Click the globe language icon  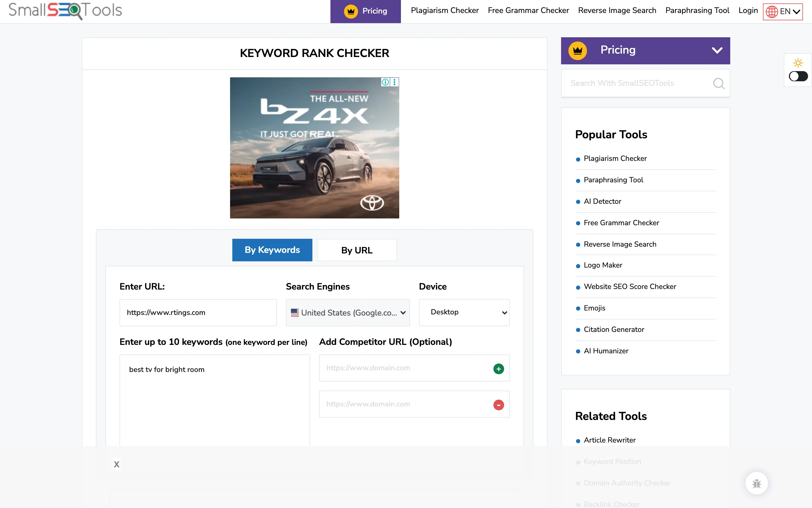[x=772, y=12]
